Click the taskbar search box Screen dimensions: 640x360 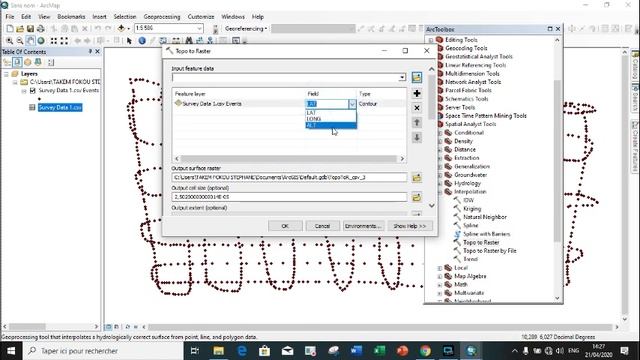click(103, 351)
